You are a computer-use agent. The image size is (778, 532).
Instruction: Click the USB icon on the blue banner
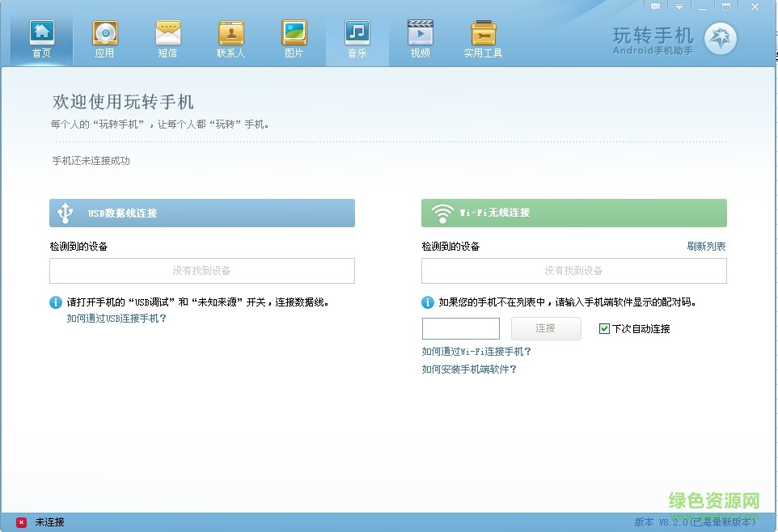pos(62,213)
